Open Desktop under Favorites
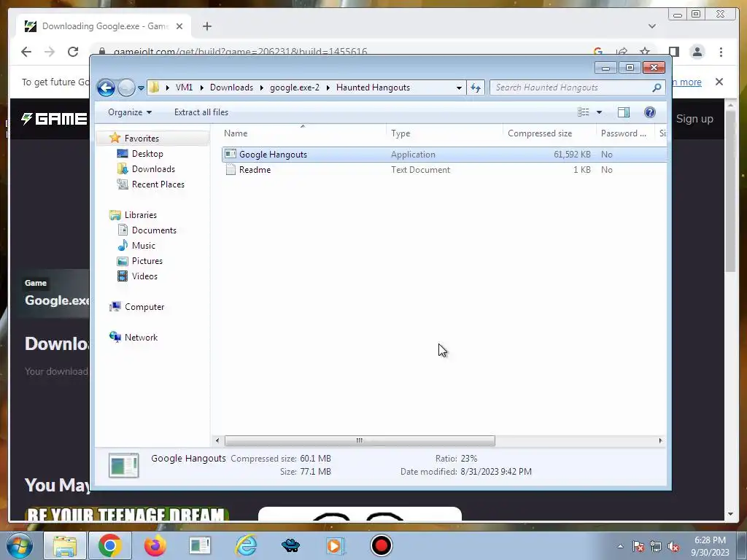Viewport: 747px width, 560px height. point(147,154)
